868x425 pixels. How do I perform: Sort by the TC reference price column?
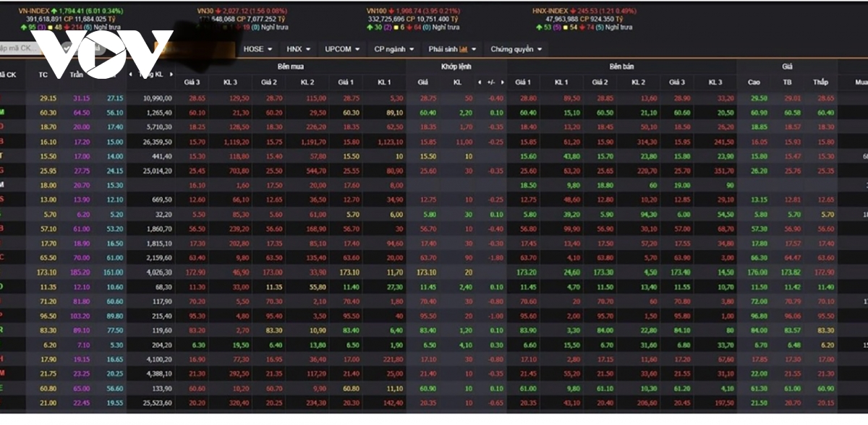[x=43, y=74]
